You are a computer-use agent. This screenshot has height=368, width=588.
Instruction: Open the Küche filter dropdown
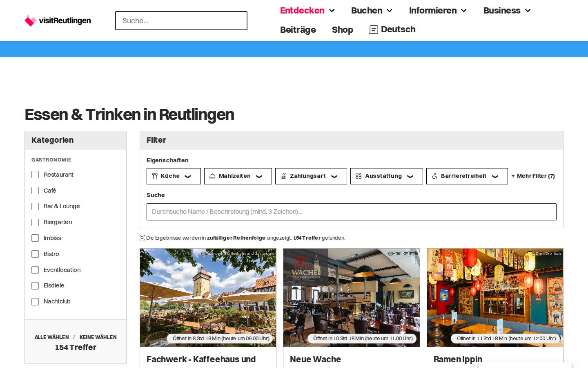(x=174, y=176)
